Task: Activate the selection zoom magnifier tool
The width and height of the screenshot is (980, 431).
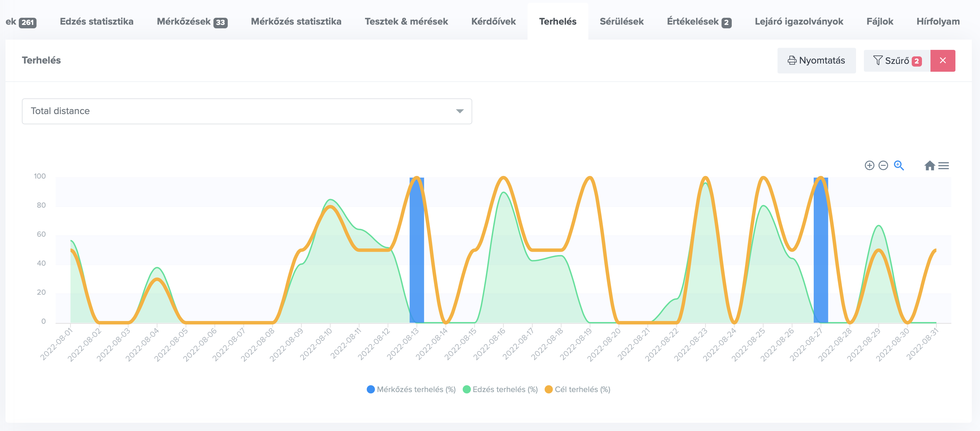Action: (899, 166)
